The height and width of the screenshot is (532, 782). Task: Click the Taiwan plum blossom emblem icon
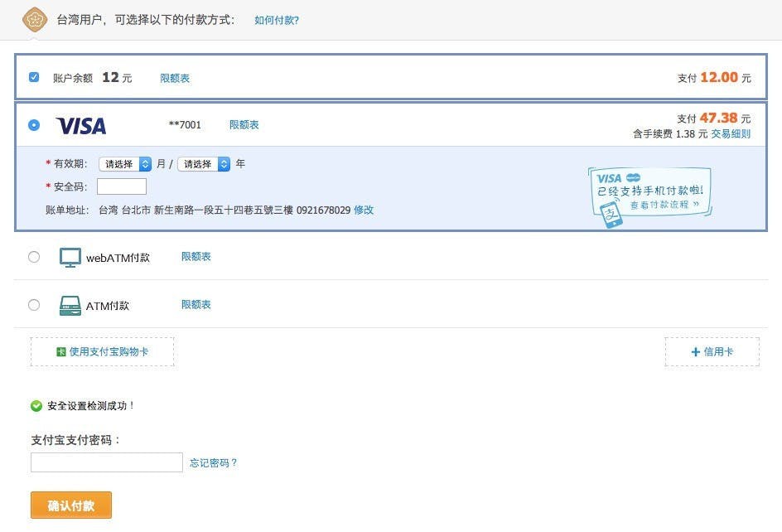tap(35, 19)
